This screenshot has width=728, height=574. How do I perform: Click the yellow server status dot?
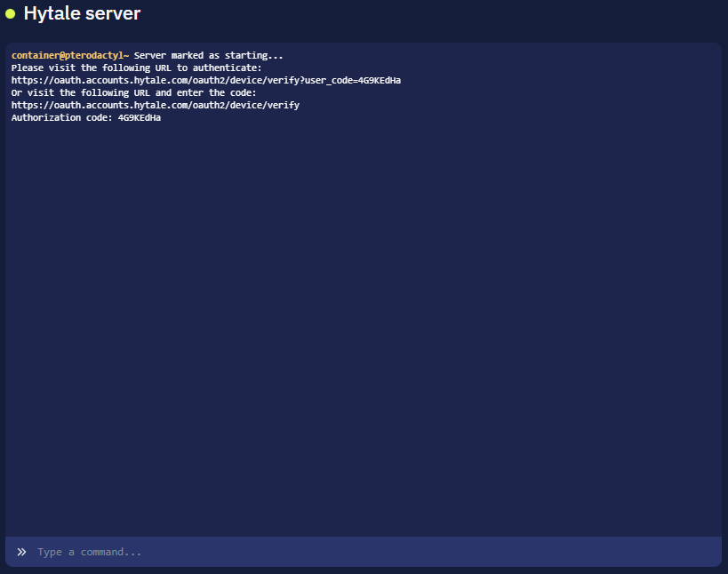pos(11,13)
